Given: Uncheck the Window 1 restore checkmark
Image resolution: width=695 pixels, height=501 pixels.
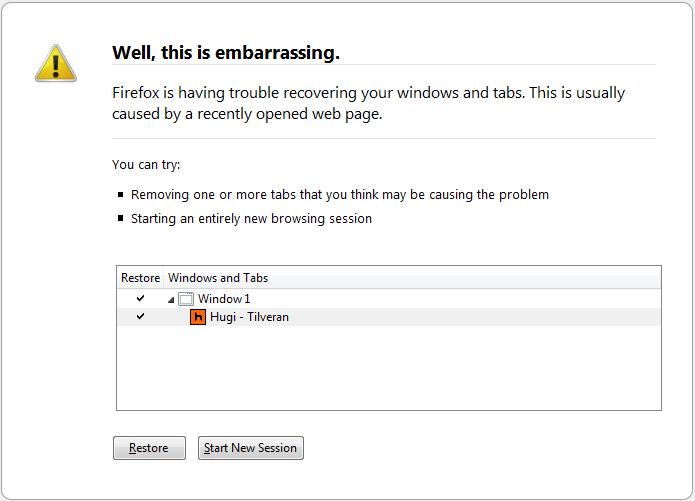Looking at the screenshot, I should (x=141, y=298).
